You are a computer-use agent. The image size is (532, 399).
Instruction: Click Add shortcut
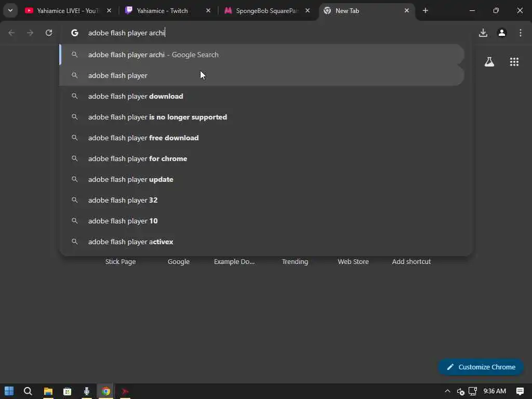(411, 262)
